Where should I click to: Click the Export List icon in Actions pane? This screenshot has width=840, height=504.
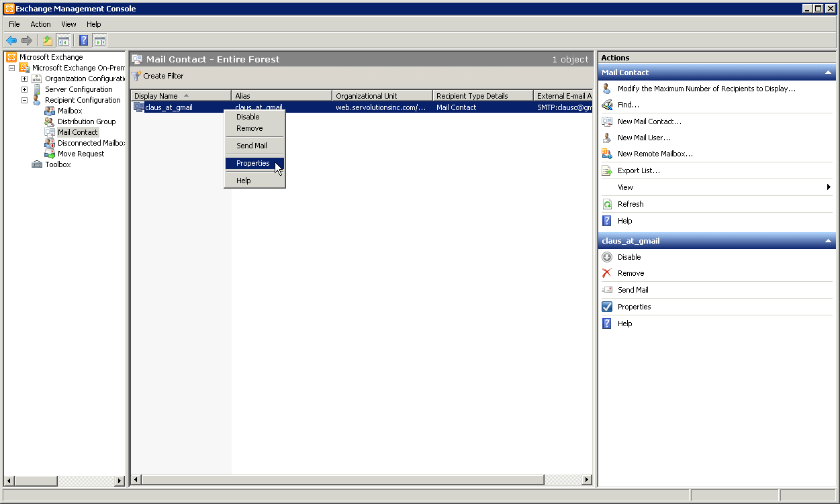point(606,170)
